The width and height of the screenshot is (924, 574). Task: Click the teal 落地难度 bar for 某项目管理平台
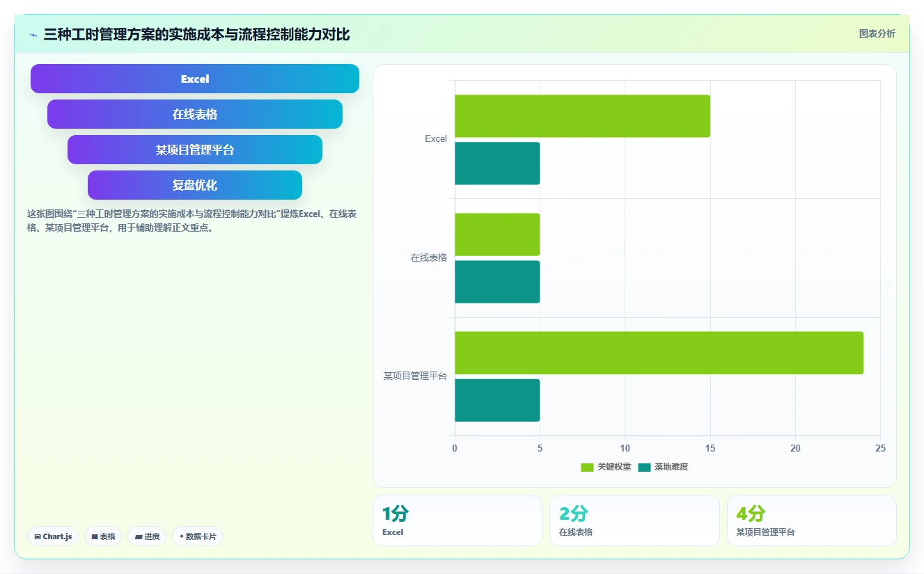[497, 400]
